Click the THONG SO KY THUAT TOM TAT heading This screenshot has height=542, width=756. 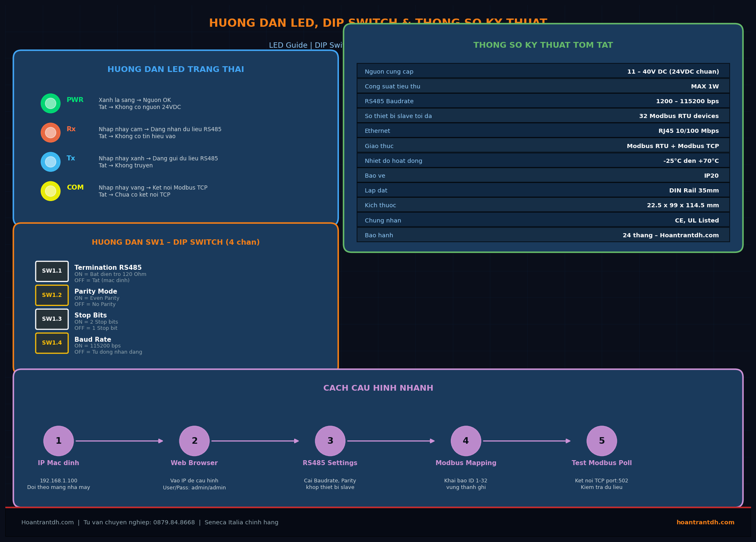(x=543, y=45)
